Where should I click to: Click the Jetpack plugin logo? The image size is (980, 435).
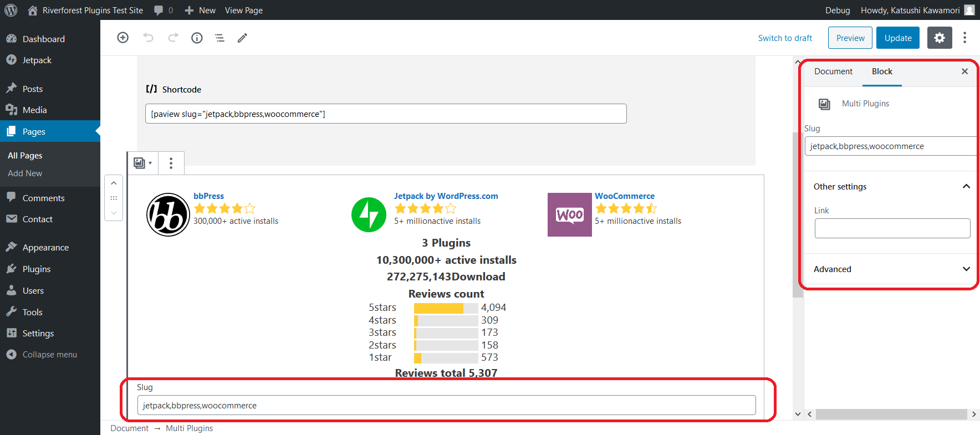pyautogui.click(x=369, y=214)
